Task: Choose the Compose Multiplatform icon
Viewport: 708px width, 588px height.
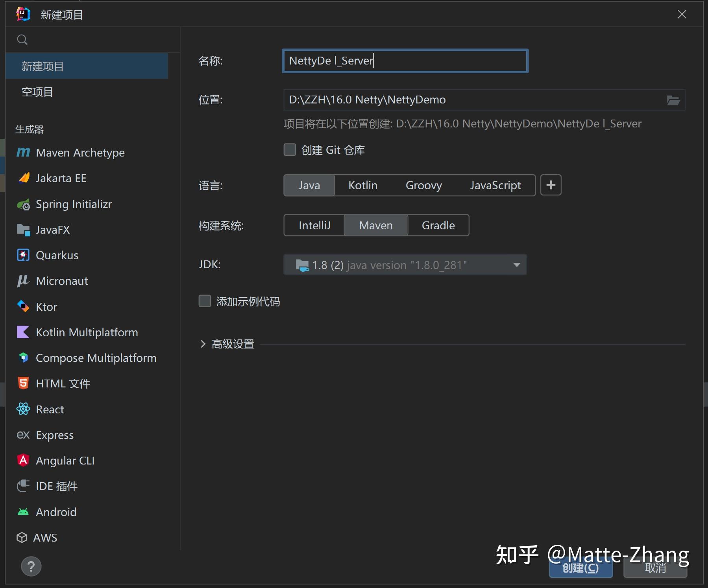Action: point(23,358)
